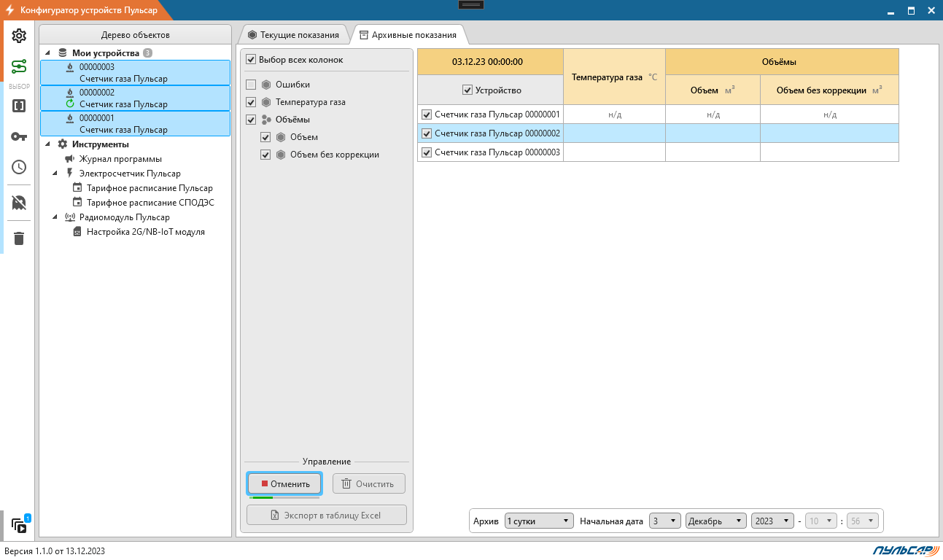Uncheck the row checkbox for Счетчик 00000002
Viewport: 943px width, 560px height.
(x=427, y=133)
